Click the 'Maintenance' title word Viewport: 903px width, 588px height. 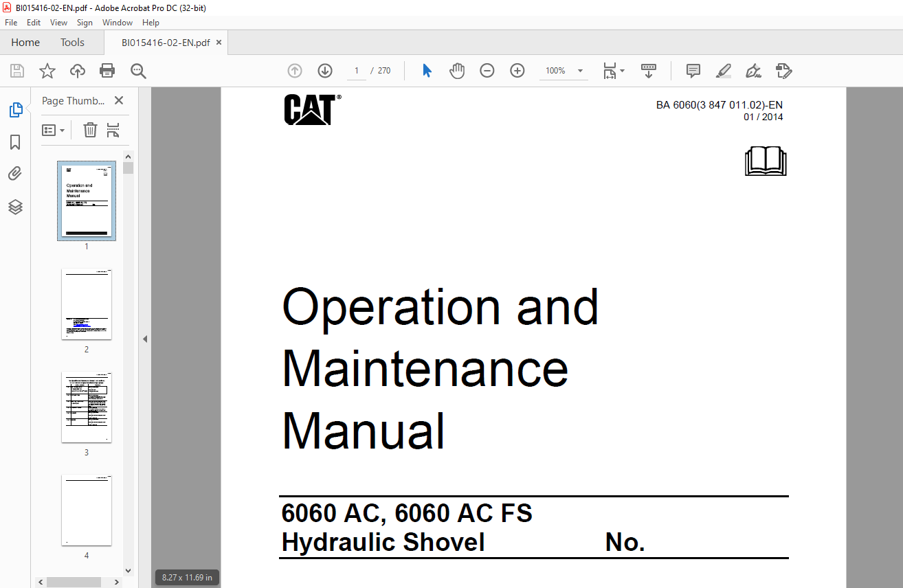[x=425, y=369]
